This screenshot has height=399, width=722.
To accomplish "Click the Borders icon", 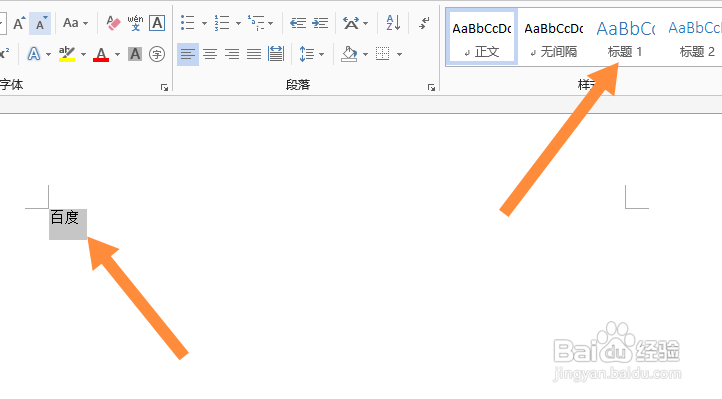I will (x=383, y=54).
